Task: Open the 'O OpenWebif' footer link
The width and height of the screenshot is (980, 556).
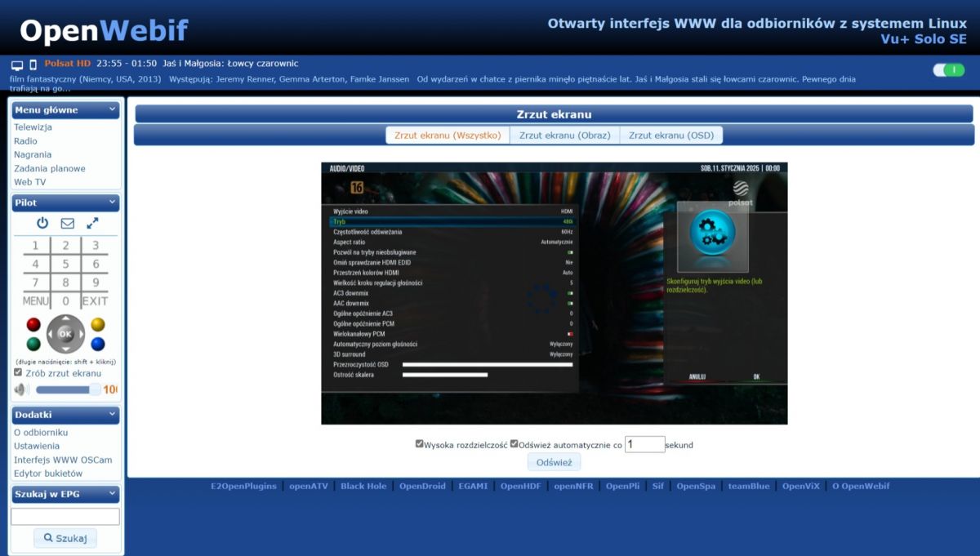Action: (x=861, y=486)
